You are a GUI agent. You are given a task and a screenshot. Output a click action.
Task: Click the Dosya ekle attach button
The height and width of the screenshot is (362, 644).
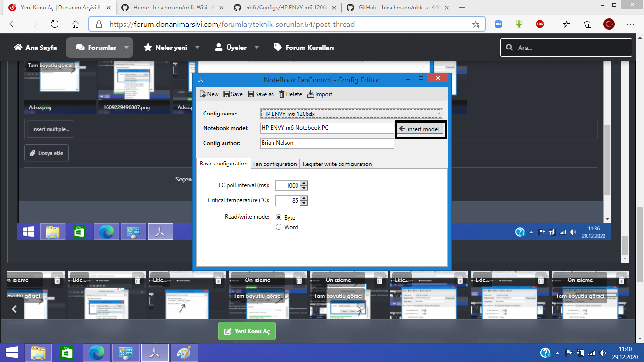point(46,153)
